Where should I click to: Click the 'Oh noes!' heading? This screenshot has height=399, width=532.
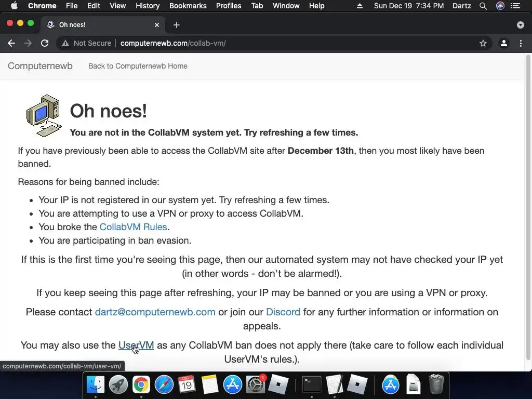(x=108, y=111)
